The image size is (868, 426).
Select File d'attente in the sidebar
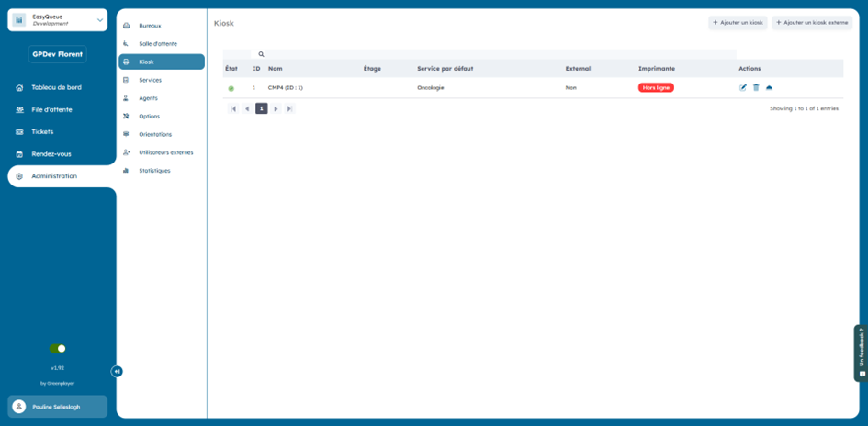coord(51,109)
